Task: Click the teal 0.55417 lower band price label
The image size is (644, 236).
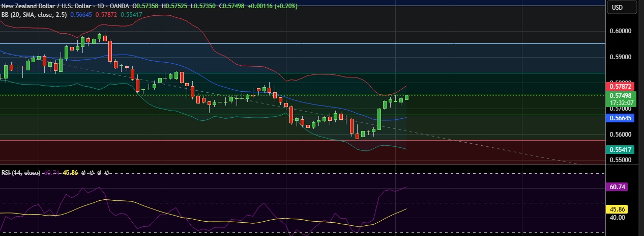Action: [620, 149]
